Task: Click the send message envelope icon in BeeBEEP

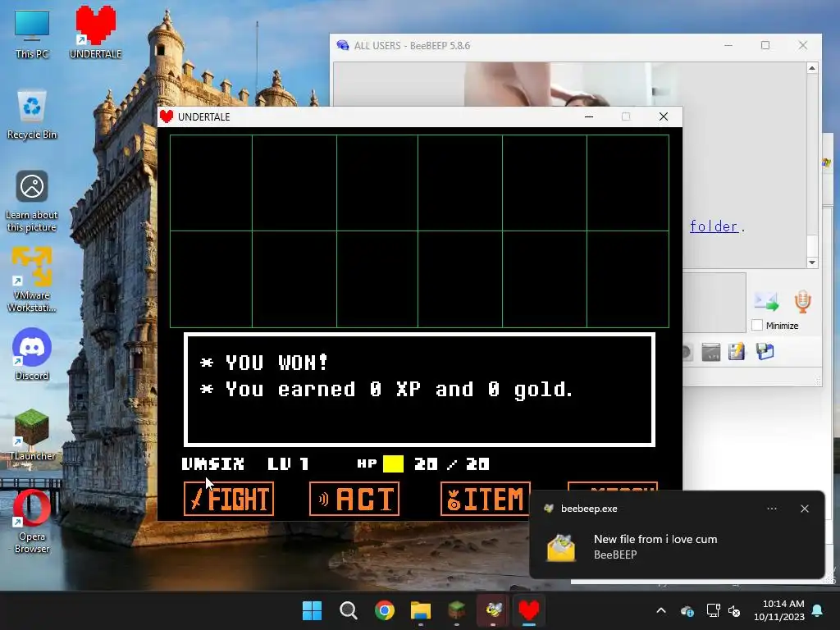Action: click(766, 302)
